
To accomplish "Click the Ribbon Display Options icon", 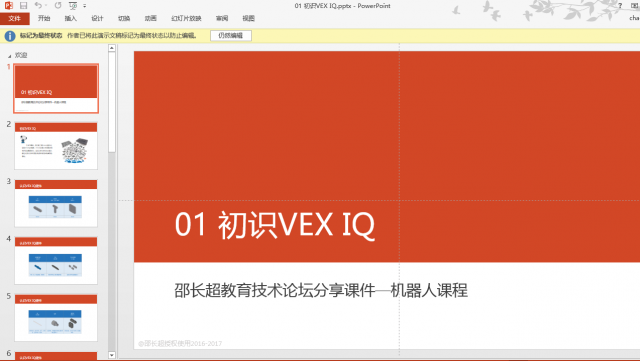I will click(634, 6).
